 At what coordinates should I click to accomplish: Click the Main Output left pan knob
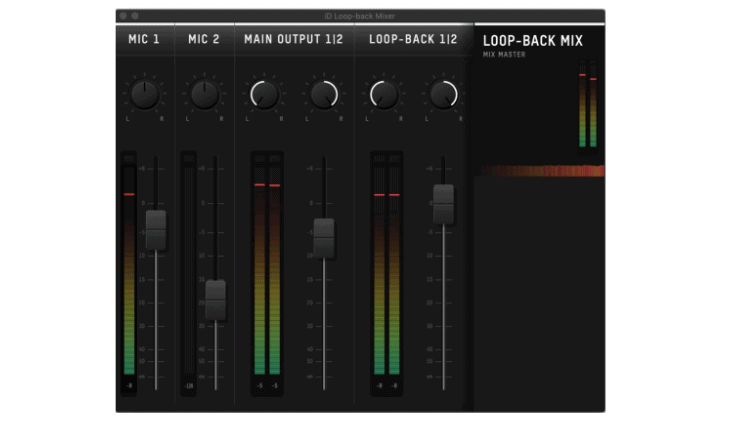pyautogui.click(x=264, y=95)
